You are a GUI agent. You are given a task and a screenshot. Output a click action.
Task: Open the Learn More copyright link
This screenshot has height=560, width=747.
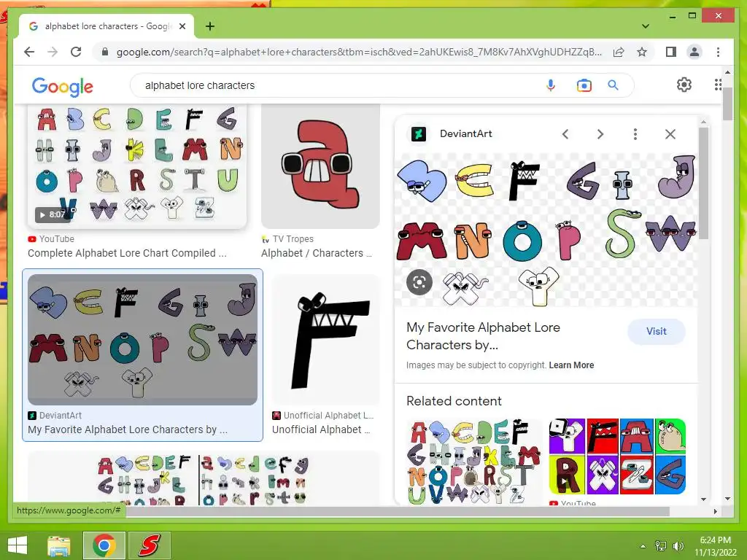pyautogui.click(x=571, y=365)
